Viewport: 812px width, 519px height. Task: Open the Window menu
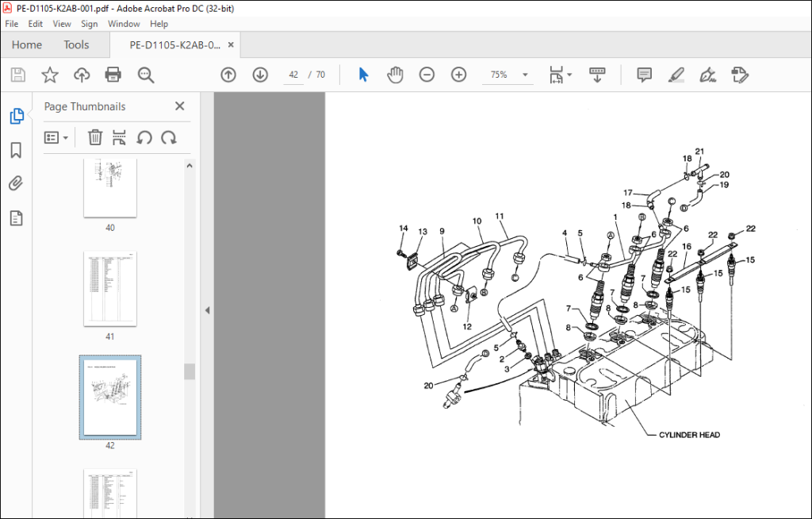tap(124, 24)
